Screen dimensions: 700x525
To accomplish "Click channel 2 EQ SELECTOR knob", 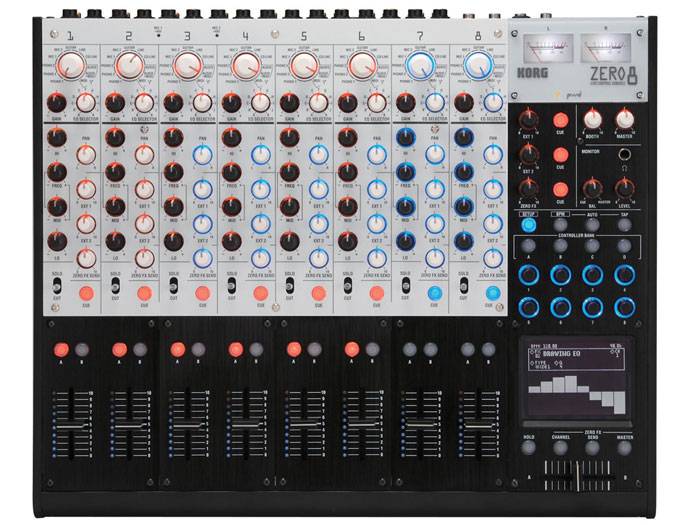I will (144, 102).
